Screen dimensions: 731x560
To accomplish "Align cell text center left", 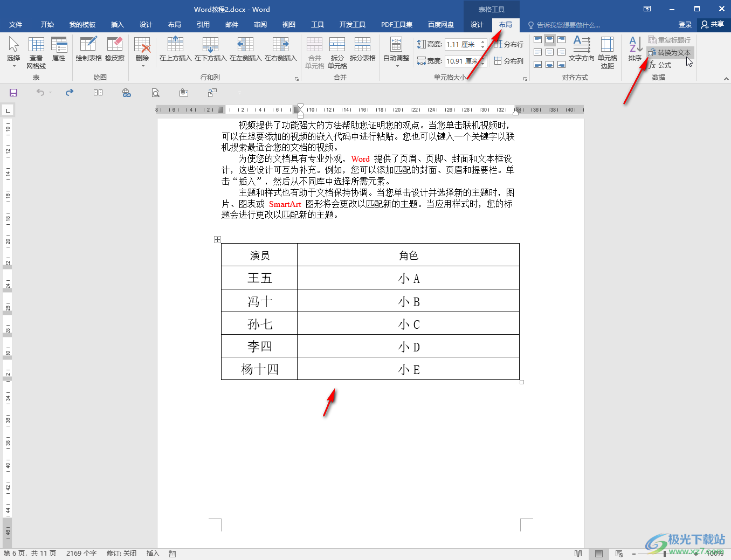I will click(537, 52).
